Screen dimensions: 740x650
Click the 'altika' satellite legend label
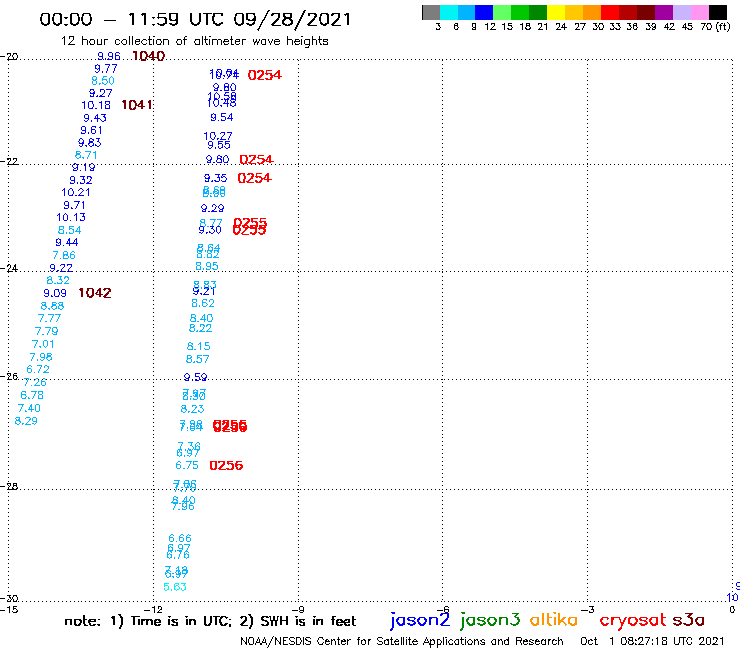(554, 620)
